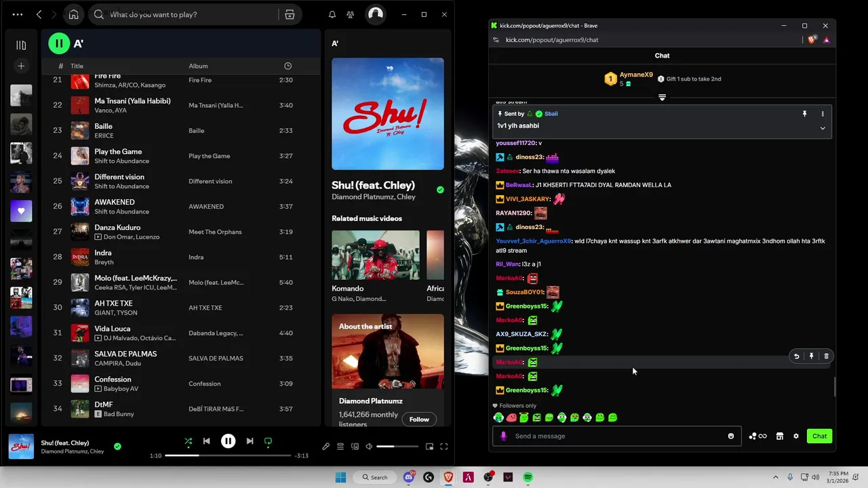Screen dimensions: 868x488
Task: Open Spotify three-dots app menu
Action: [x=18, y=14]
